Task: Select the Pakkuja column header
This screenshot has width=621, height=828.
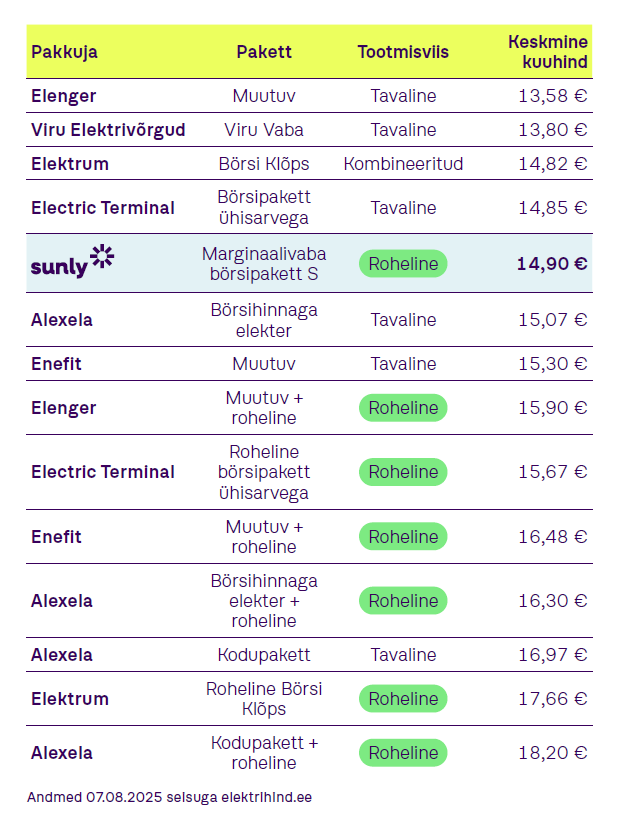Action: [64, 52]
